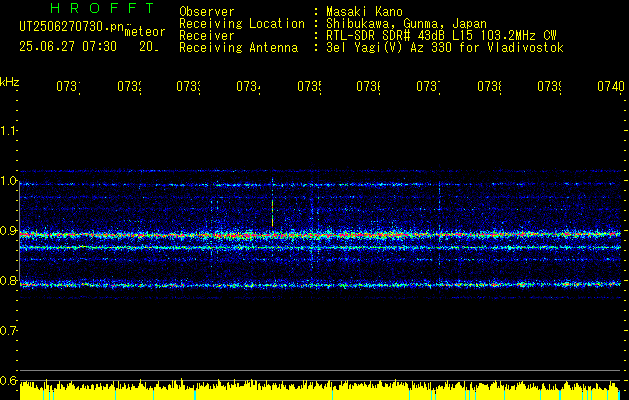Click the 3el Yagi antenna description
Screen dimensions: 629x400
coord(445,48)
